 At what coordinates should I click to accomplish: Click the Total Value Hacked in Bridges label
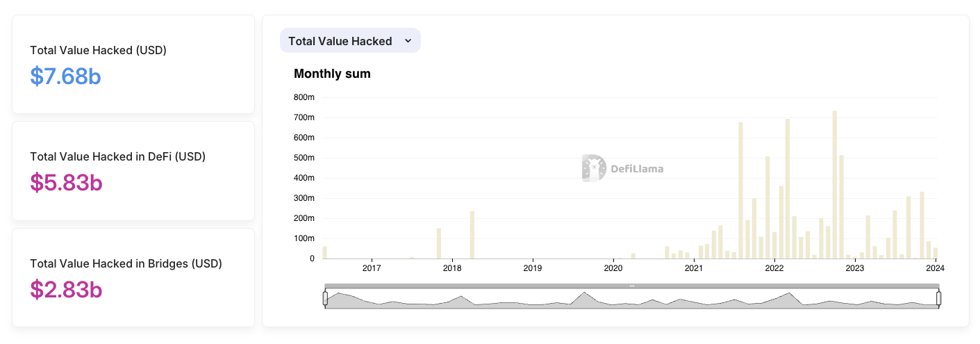(x=126, y=264)
